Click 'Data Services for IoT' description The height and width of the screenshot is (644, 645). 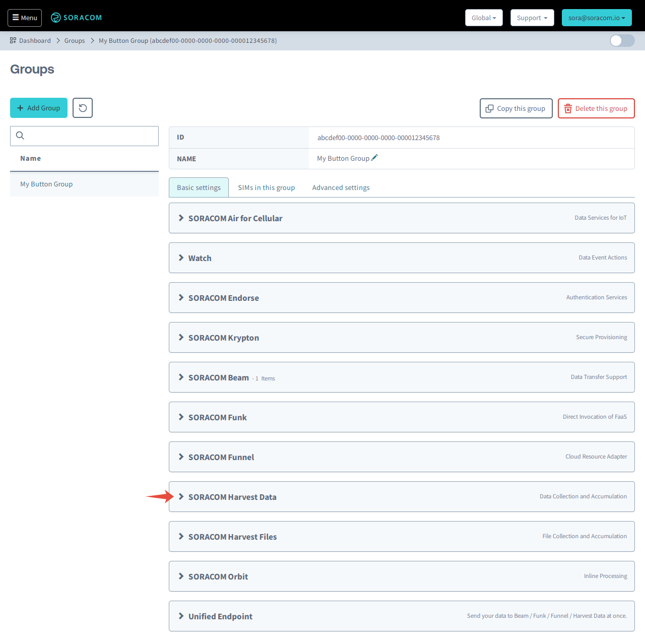pyautogui.click(x=601, y=218)
